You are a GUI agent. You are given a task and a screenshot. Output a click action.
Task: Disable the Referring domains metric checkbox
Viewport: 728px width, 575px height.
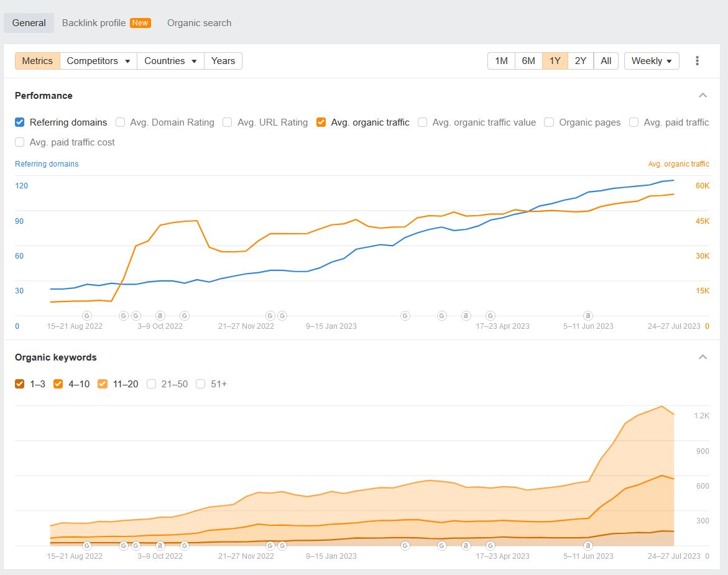pos(19,122)
